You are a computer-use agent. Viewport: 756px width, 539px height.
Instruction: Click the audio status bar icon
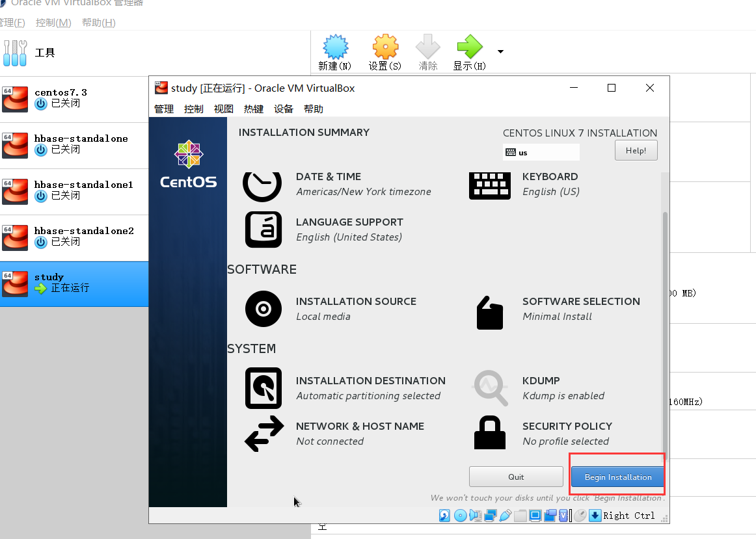(x=476, y=516)
